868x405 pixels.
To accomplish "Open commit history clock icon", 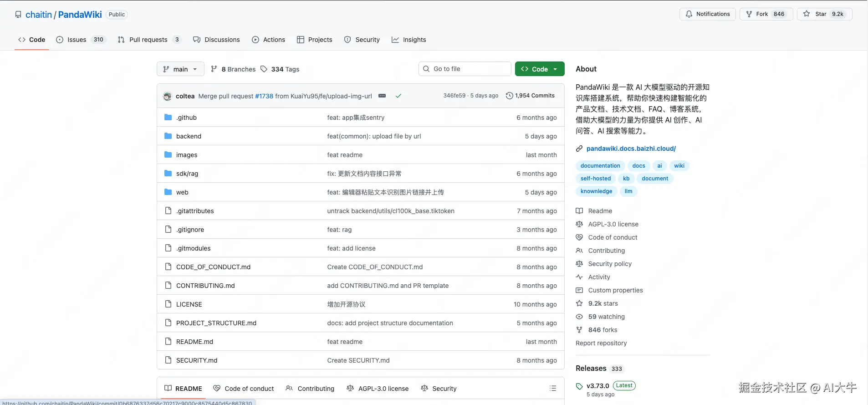I will [510, 96].
